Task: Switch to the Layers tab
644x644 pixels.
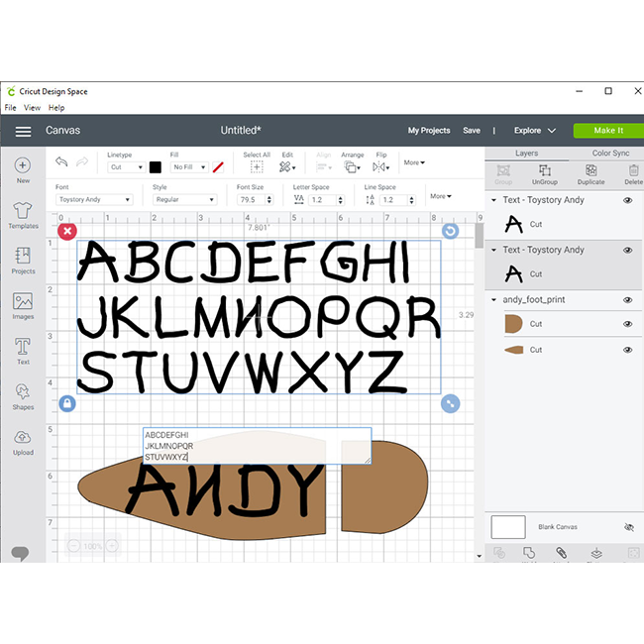Action: tap(526, 154)
